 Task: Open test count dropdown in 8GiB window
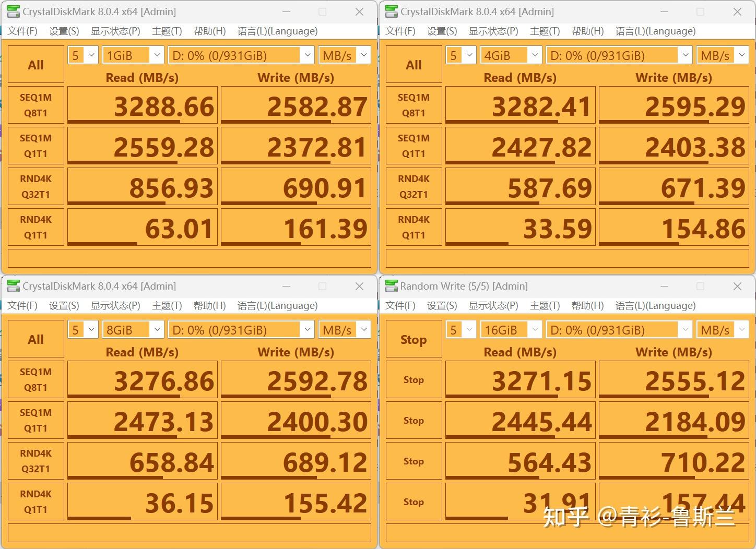pos(83,330)
